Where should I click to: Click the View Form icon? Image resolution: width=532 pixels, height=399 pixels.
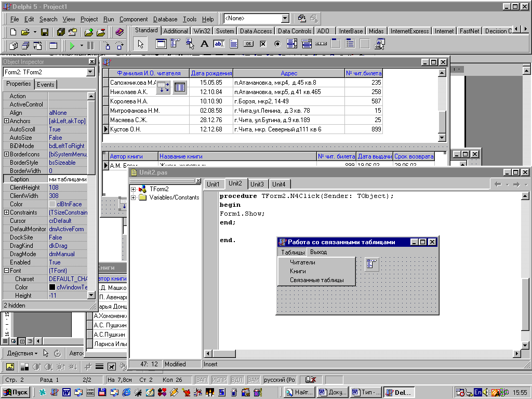pos(26,45)
